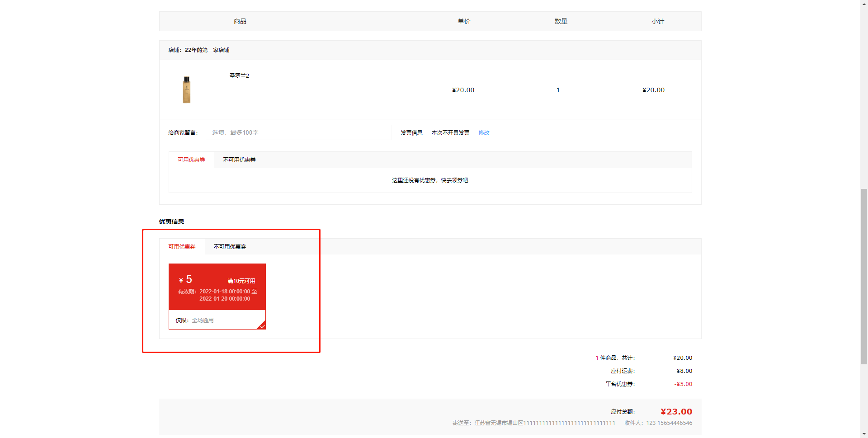Click the 商品 column header
868x438 pixels.
(240, 21)
